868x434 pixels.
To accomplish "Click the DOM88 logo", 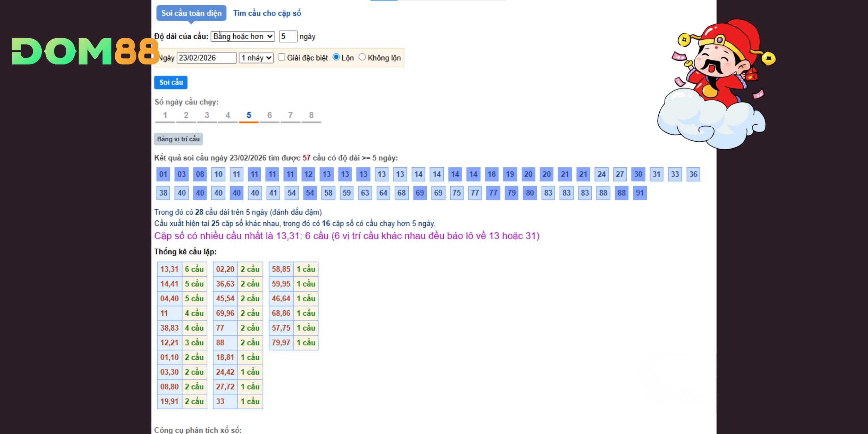I will coord(85,51).
